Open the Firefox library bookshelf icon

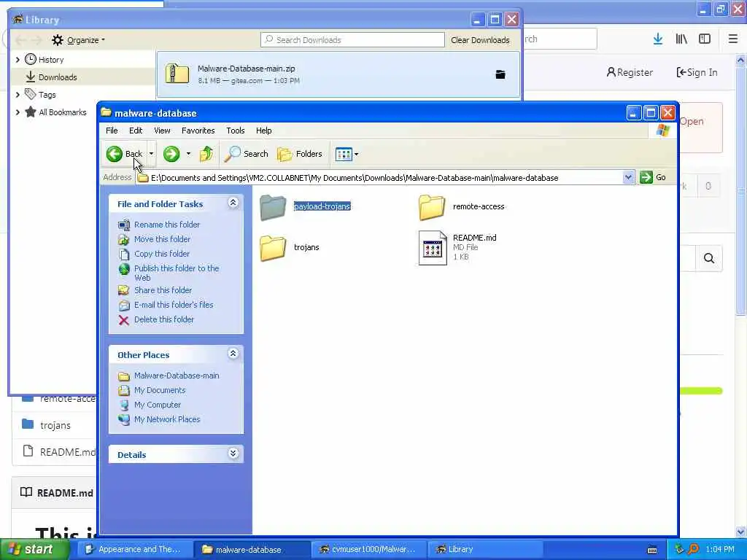681,39
